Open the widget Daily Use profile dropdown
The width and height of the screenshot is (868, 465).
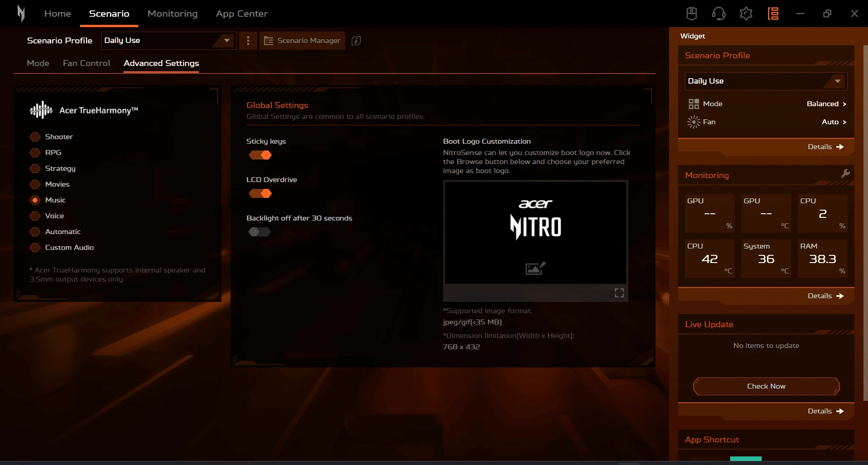click(x=766, y=81)
